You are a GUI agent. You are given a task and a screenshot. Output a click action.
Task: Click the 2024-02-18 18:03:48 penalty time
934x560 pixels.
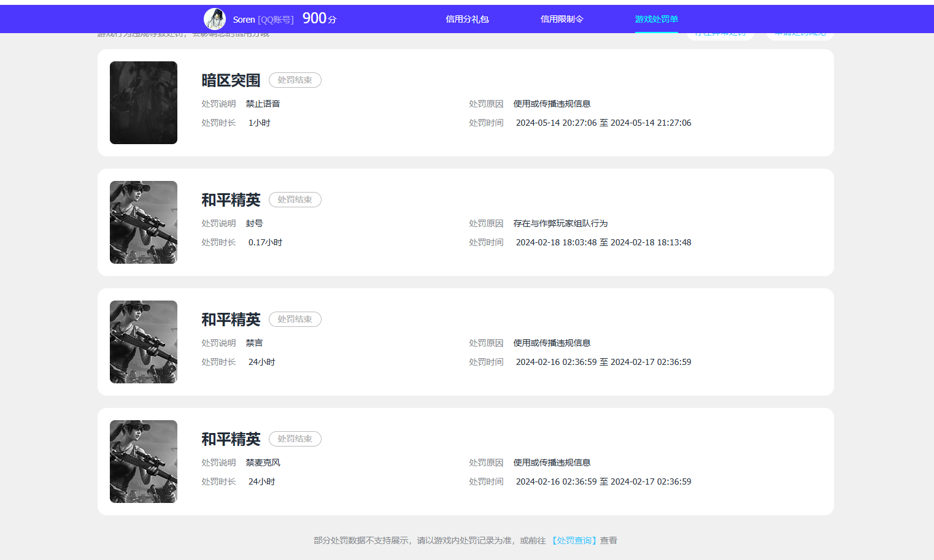(603, 242)
